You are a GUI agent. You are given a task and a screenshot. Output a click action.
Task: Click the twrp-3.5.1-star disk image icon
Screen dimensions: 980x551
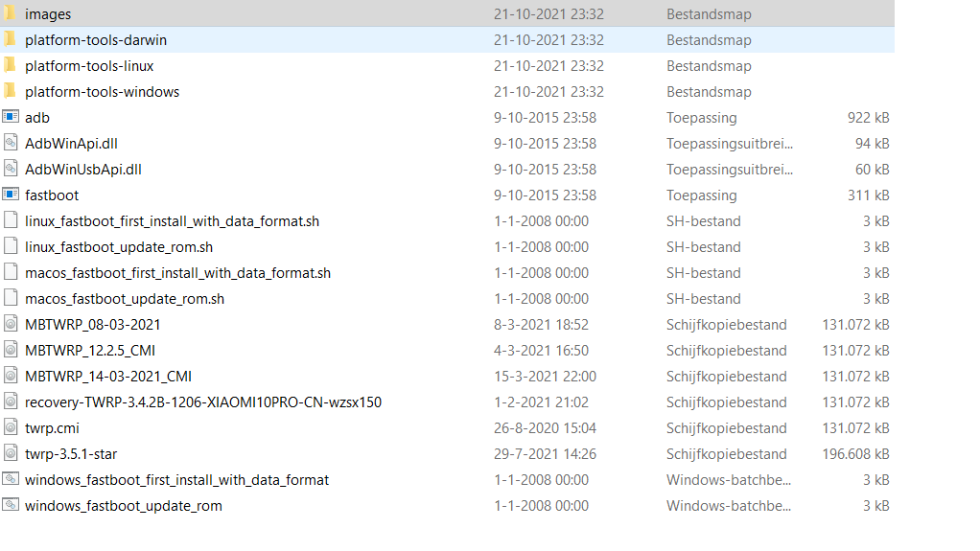[x=11, y=453]
